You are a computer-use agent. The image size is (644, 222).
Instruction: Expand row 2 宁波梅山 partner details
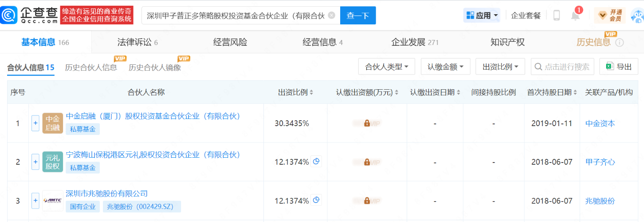[35, 162]
